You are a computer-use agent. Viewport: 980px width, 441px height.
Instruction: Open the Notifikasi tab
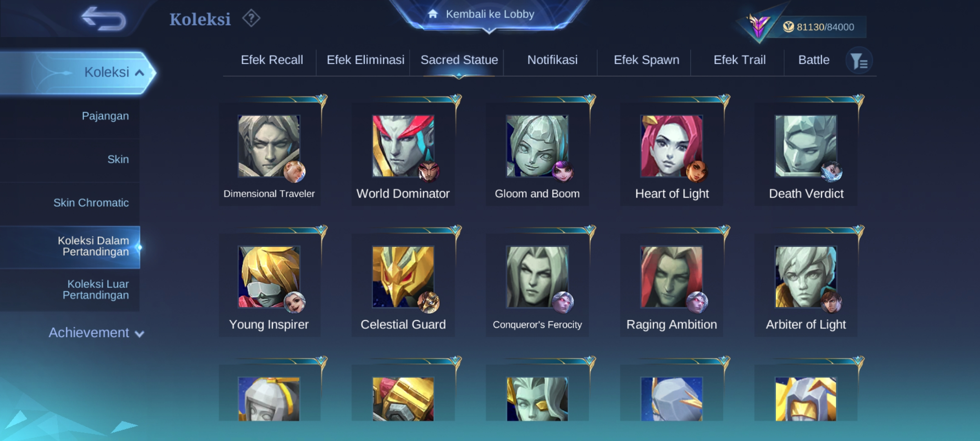[552, 60]
